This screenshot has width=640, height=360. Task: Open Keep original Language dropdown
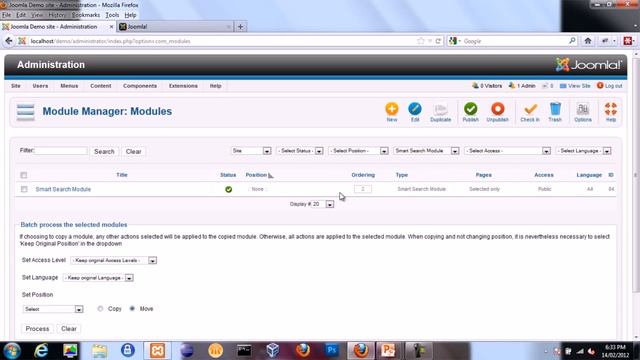98,278
